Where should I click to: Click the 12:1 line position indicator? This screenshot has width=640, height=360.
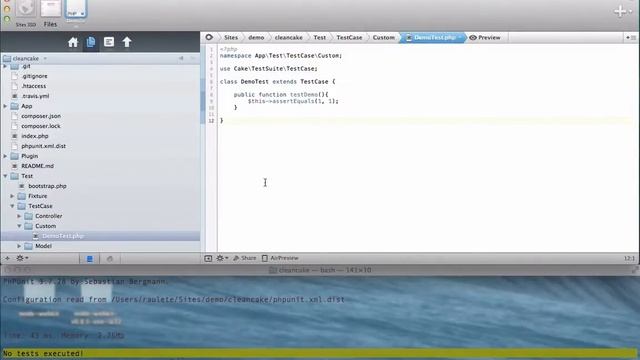click(x=629, y=258)
